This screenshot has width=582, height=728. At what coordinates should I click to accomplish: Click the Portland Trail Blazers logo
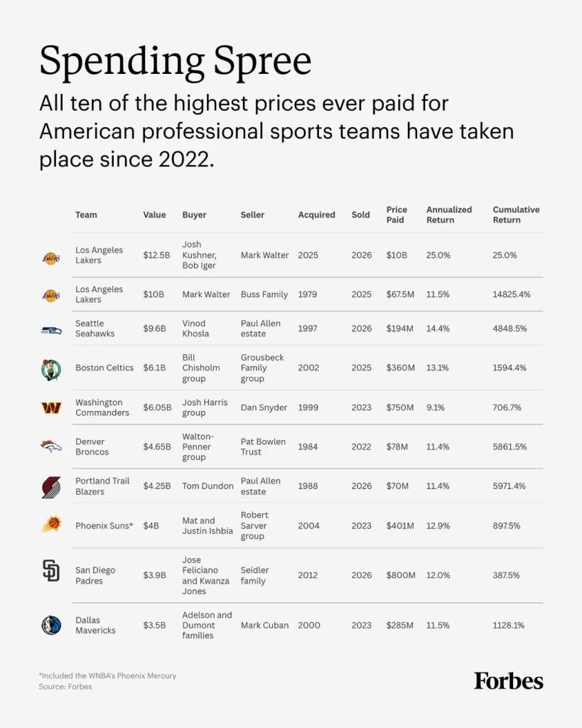[x=51, y=488]
